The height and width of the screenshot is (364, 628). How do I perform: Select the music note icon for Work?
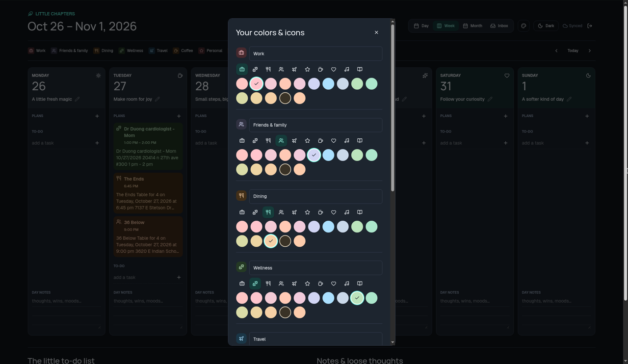coord(347,70)
